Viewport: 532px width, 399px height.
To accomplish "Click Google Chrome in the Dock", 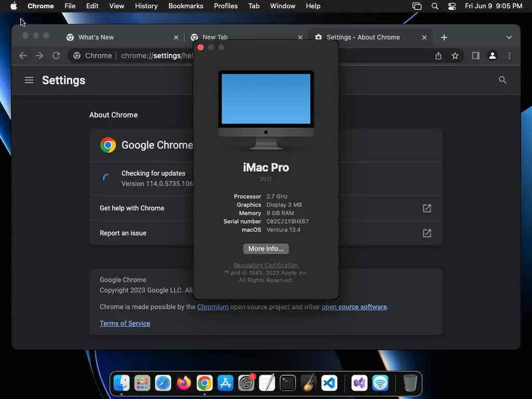I will tap(205, 383).
